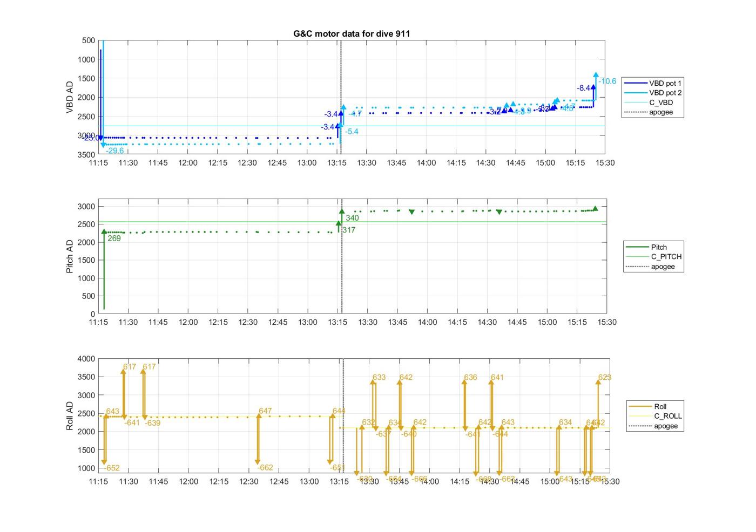Select the "Roll" legend entry
This screenshot has height=532, width=756.
pyautogui.click(x=648, y=406)
